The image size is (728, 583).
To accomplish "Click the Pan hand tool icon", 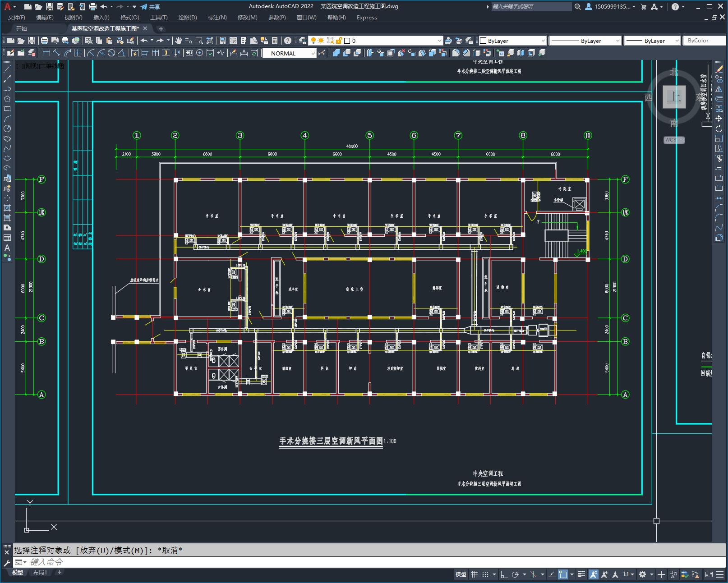I will click(x=179, y=41).
